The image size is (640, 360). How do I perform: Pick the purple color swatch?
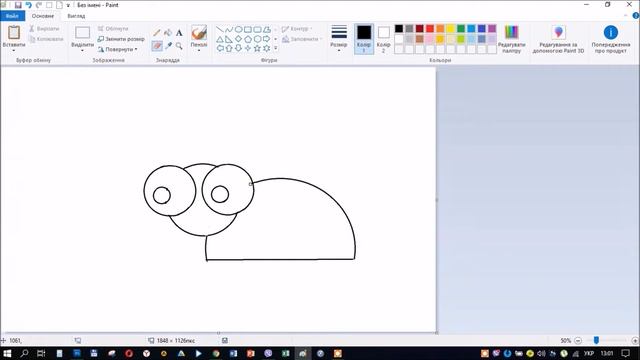492,29
